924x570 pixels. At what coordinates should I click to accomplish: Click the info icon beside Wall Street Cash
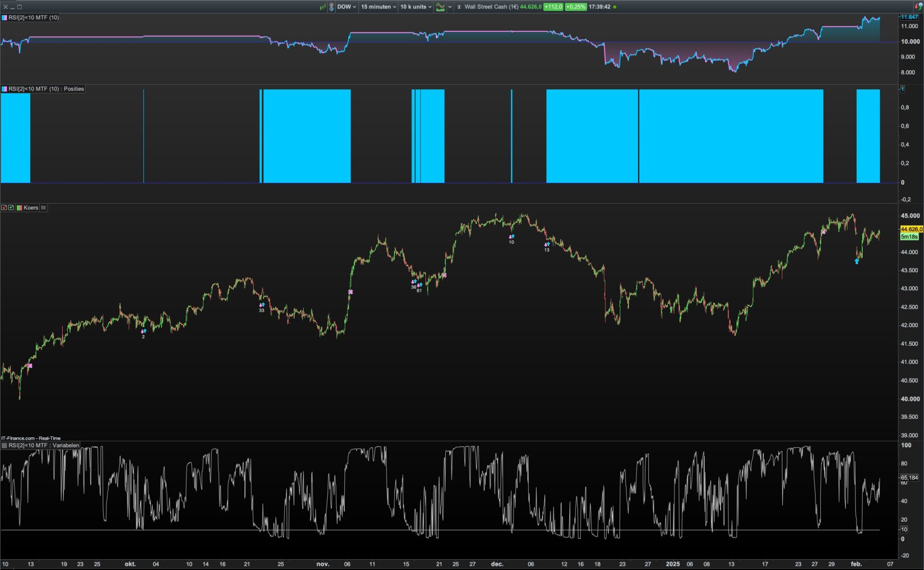[459, 7]
